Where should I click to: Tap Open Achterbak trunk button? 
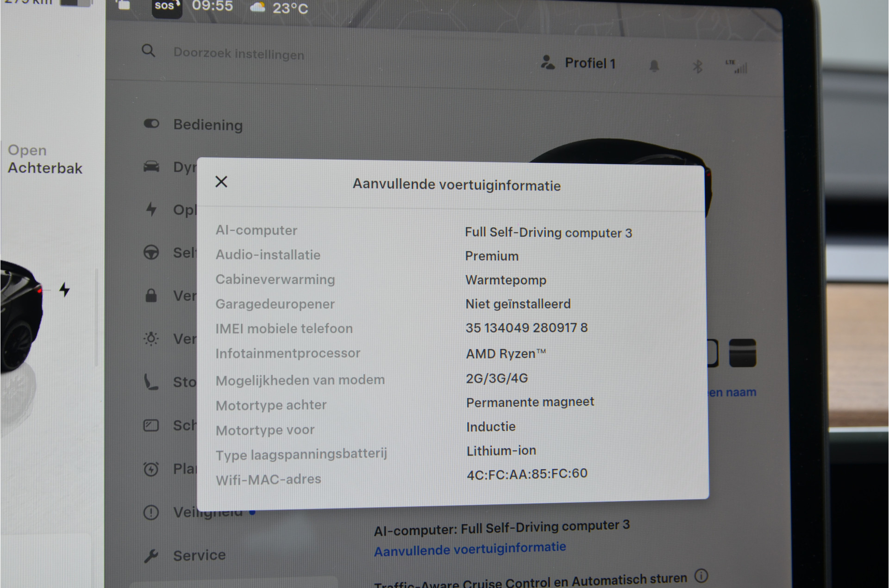[x=45, y=159]
